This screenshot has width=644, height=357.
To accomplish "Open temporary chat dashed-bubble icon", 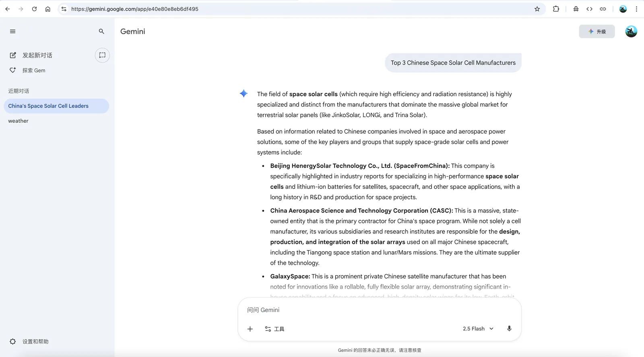I will click(x=102, y=55).
